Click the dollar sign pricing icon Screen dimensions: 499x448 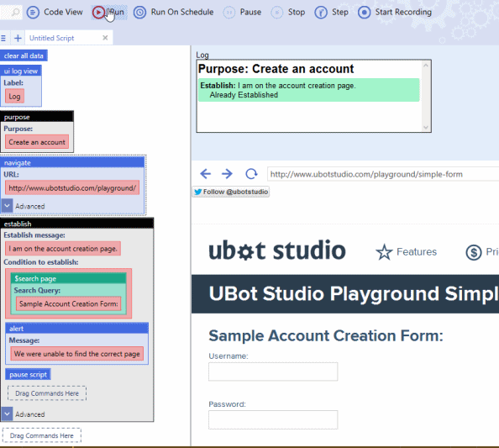coord(474,252)
